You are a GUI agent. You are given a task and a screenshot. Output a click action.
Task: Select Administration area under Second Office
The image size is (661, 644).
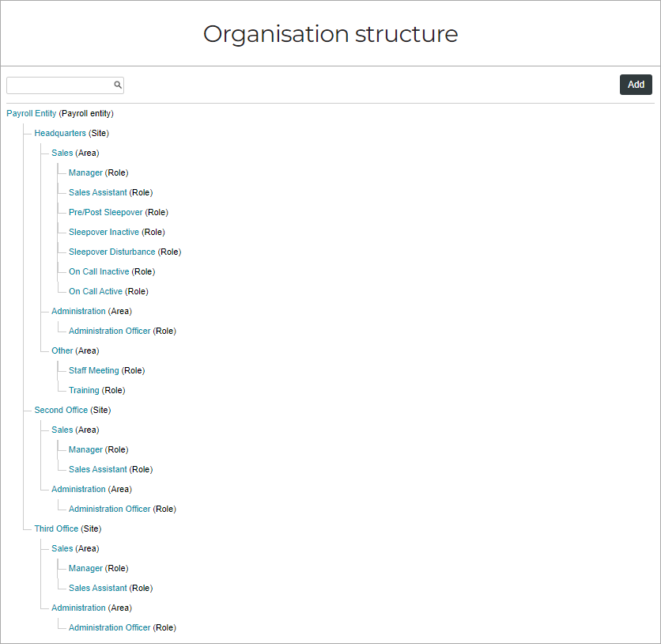click(78, 489)
